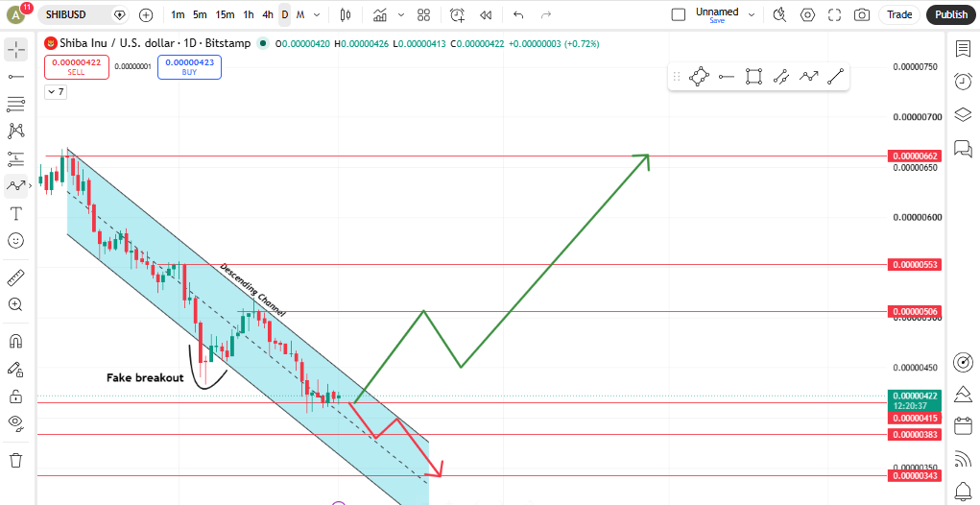Viewport: 980px width, 505px height.
Task: Open chart settings gear
Action: (807, 15)
